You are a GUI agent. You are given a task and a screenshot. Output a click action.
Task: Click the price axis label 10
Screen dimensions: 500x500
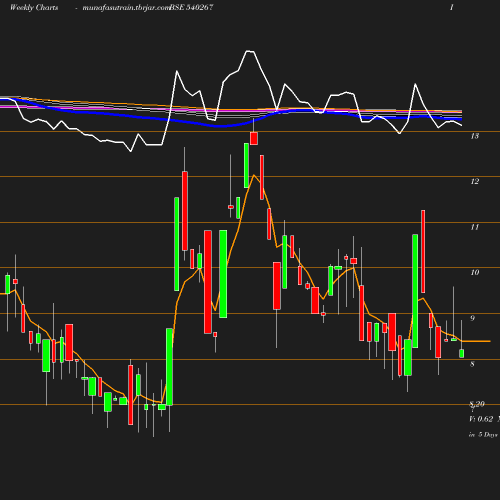click(x=475, y=273)
